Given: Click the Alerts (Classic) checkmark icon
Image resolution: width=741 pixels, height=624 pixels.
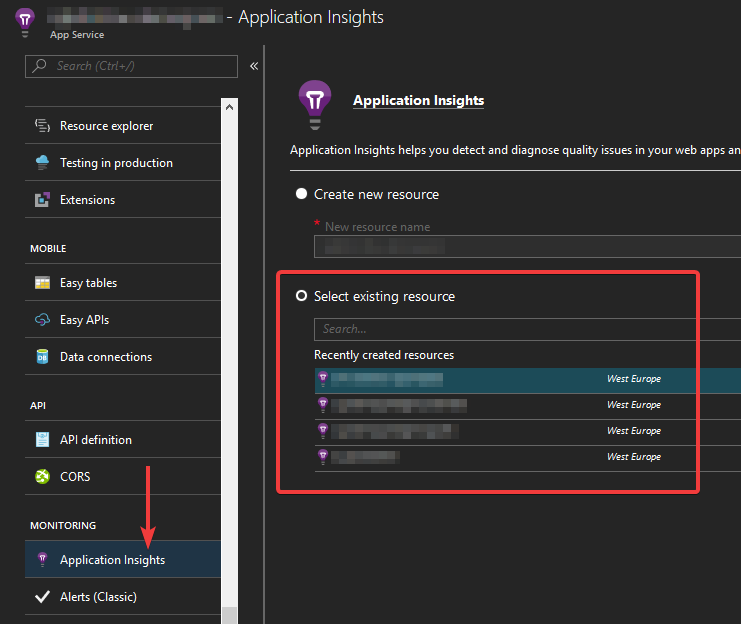Looking at the screenshot, I should pyautogui.click(x=42, y=597).
